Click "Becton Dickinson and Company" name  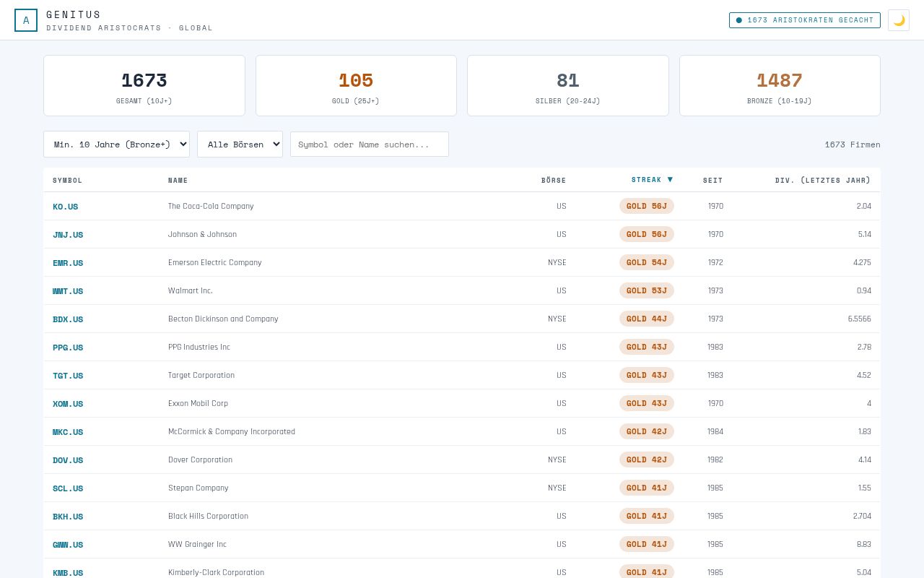[x=223, y=319]
